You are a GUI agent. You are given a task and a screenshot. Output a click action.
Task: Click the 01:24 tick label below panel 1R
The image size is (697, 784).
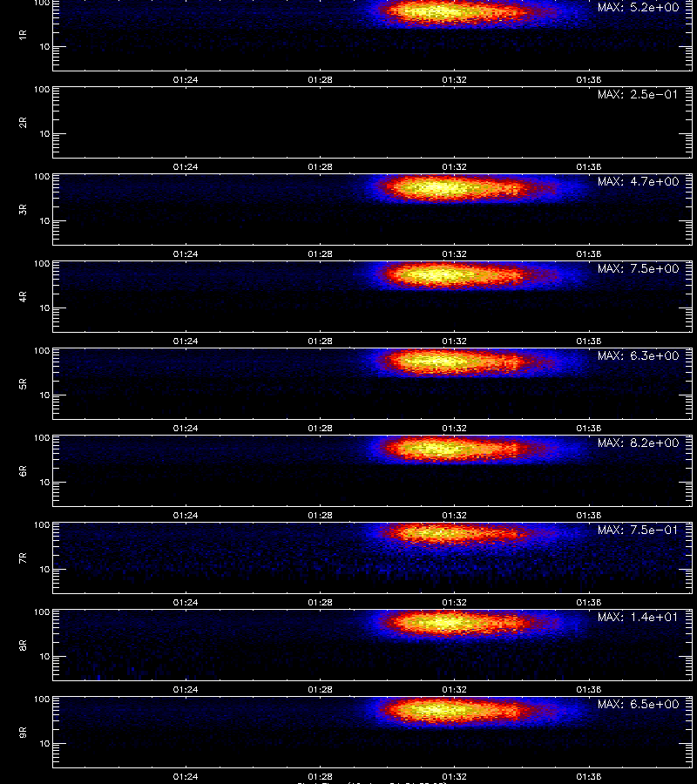[x=186, y=79]
